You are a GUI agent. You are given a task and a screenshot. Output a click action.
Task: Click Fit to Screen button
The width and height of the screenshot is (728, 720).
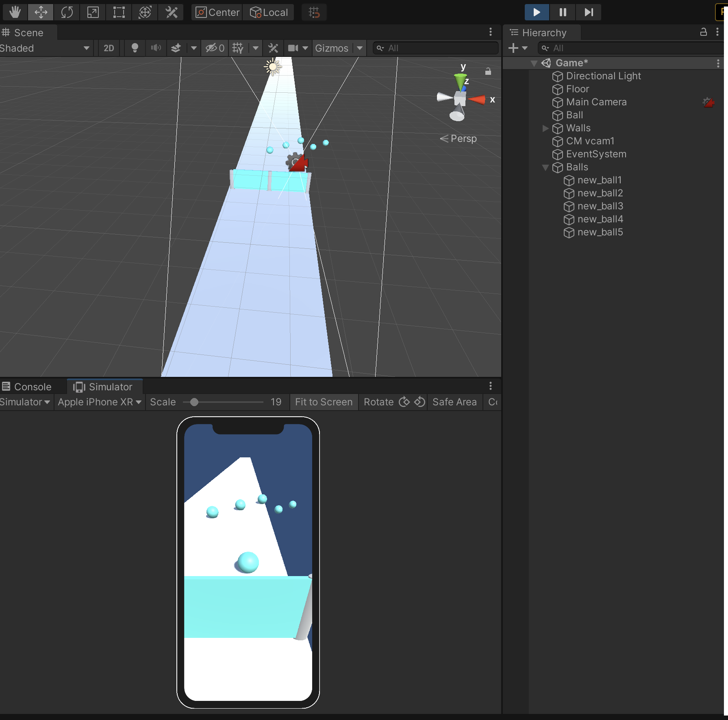pyautogui.click(x=324, y=402)
